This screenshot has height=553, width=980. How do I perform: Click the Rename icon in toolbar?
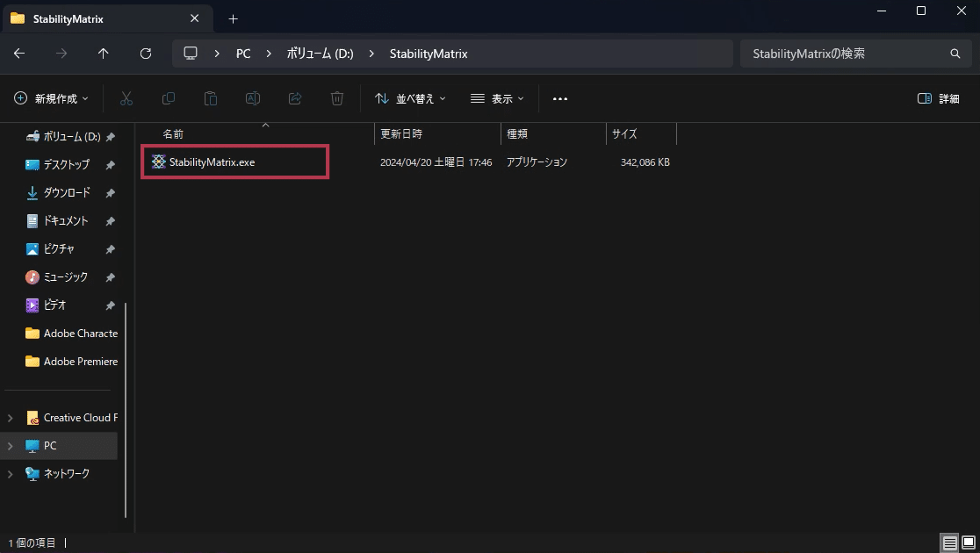pos(253,98)
